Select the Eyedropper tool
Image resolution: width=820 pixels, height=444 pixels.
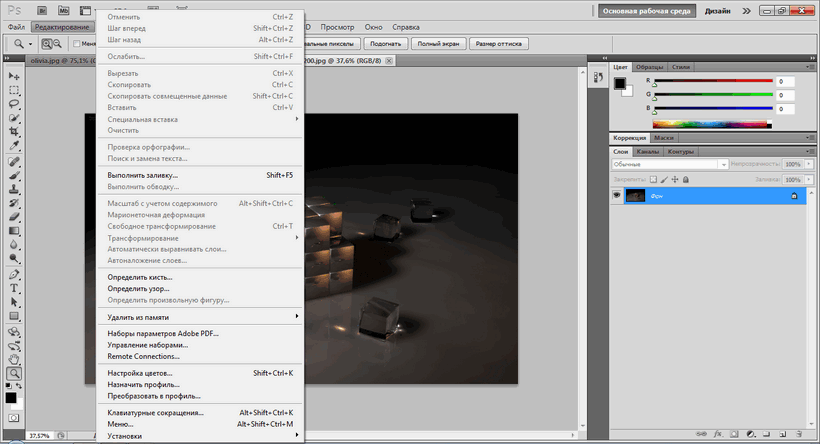(14, 146)
